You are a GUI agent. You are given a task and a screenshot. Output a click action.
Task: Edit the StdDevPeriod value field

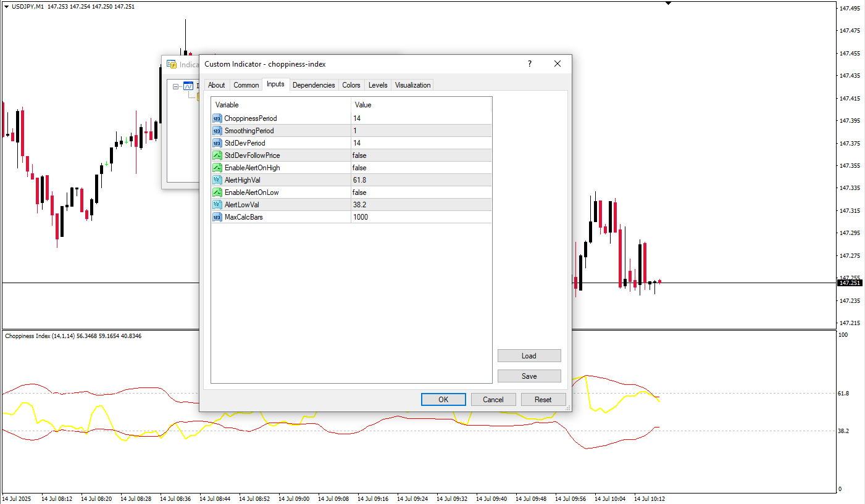(420, 143)
